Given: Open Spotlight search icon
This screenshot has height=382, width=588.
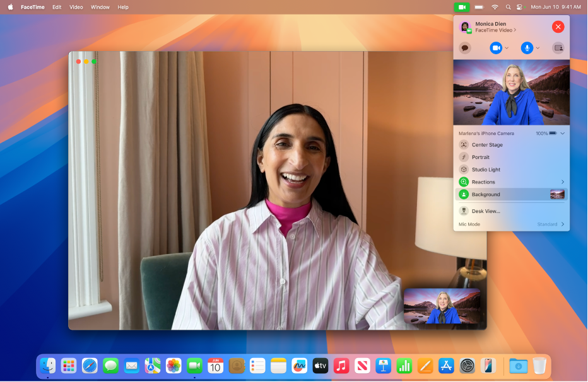Looking at the screenshot, I should tap(508, 7).
